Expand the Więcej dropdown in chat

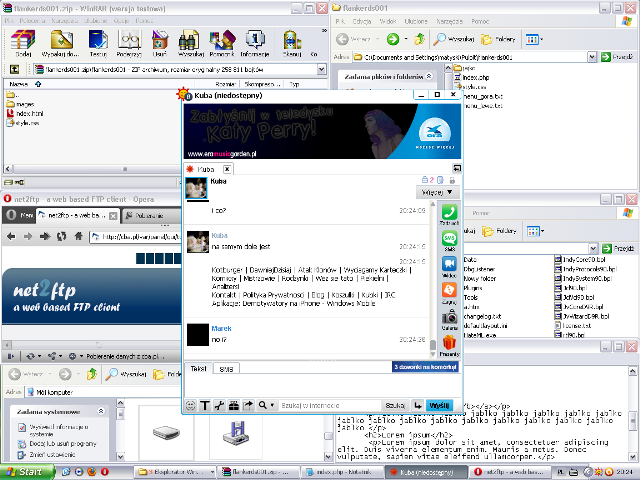439,191
